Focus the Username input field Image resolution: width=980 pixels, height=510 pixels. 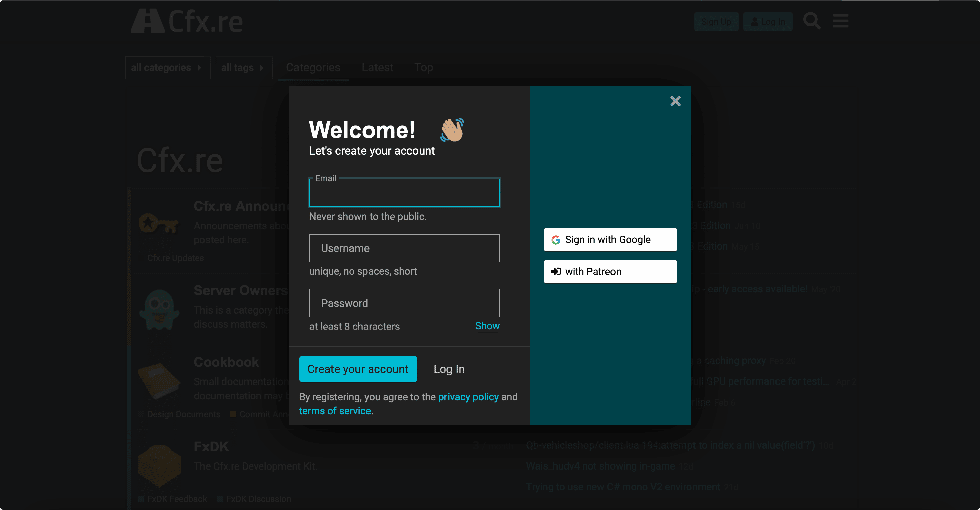[404, 248]
